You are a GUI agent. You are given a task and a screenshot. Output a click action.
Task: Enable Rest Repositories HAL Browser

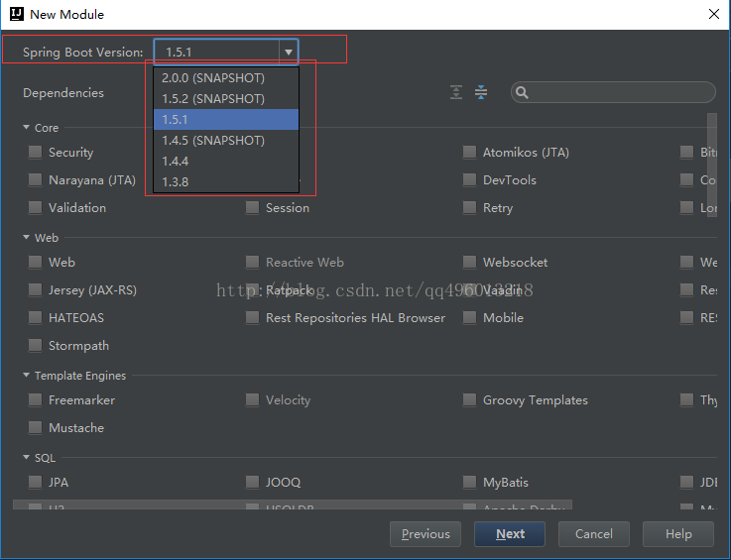point(252,318)
